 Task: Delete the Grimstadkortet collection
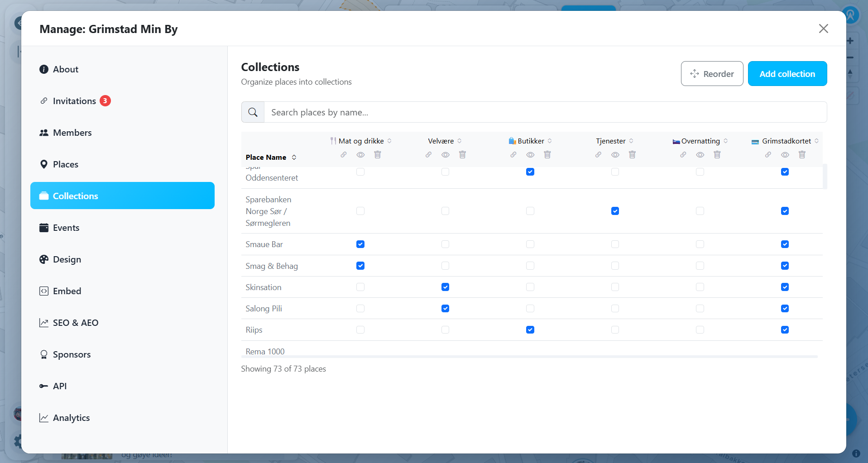coord(802,155)
